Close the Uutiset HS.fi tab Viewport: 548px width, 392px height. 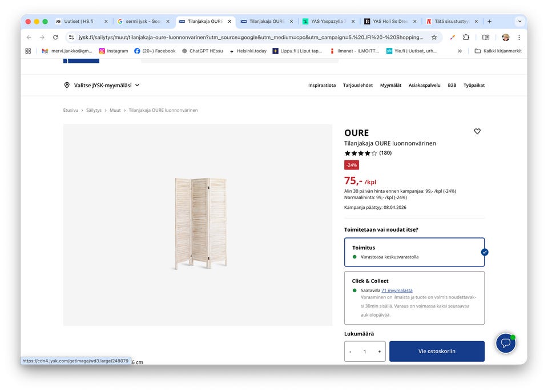pos(106,21)
